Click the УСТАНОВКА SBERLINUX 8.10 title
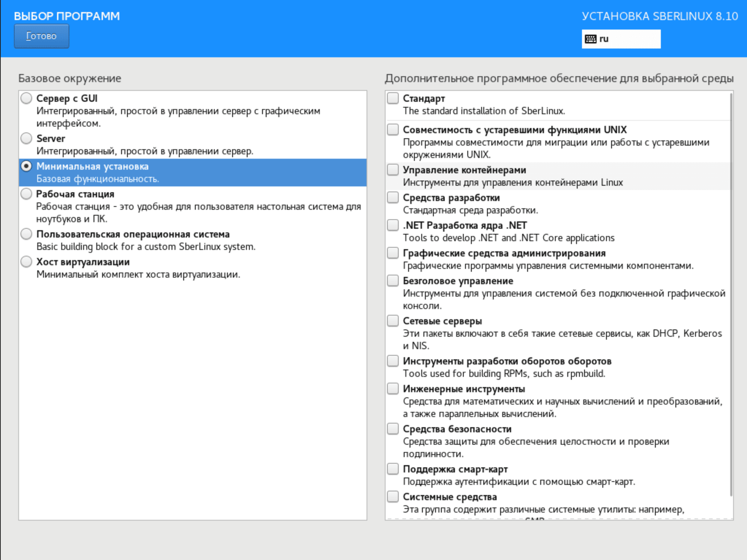Image resolution: width=747 pixels, height=560 pixels. (x=660, y=16)
